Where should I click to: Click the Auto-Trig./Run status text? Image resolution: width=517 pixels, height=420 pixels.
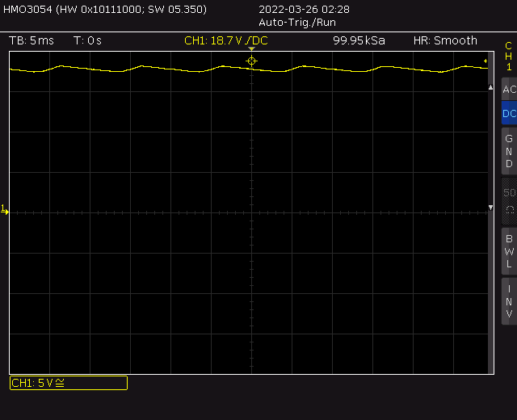coord(297,23)
